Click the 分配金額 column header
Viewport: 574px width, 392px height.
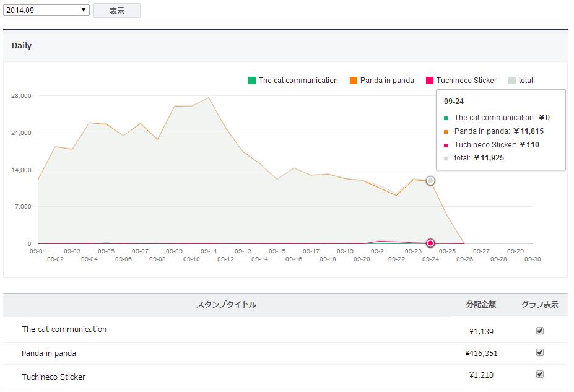tap(481, 305)
